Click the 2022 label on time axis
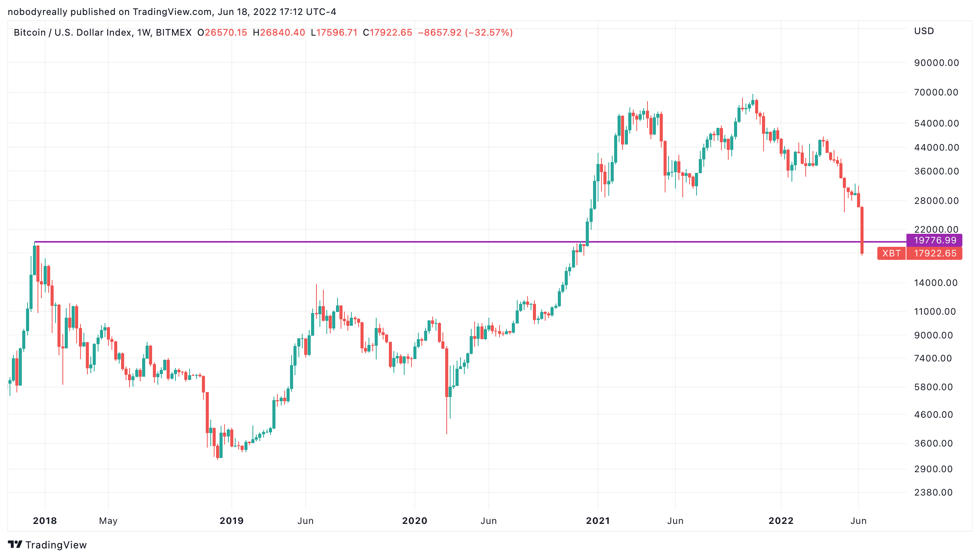This screenshot has width=980, height=558. (x=781, y=521)
